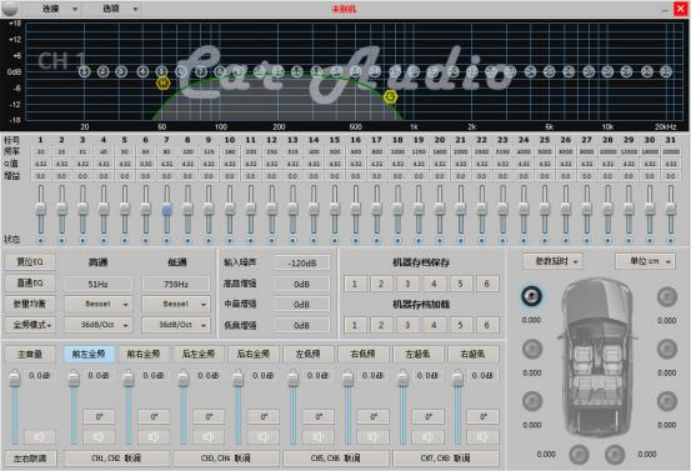Select the third left-side speaker next to car
This screenshot has height=472, width=692.
click(532, 401)
